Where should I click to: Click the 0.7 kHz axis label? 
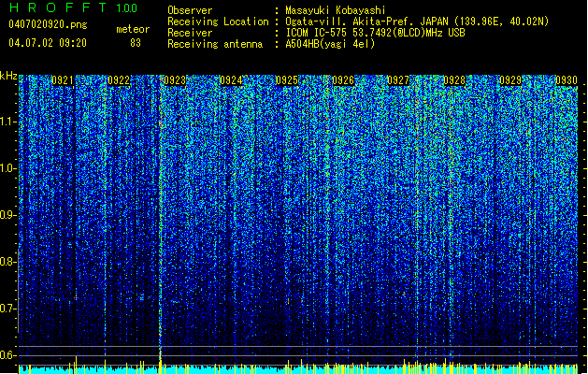(x=8, y=309)
